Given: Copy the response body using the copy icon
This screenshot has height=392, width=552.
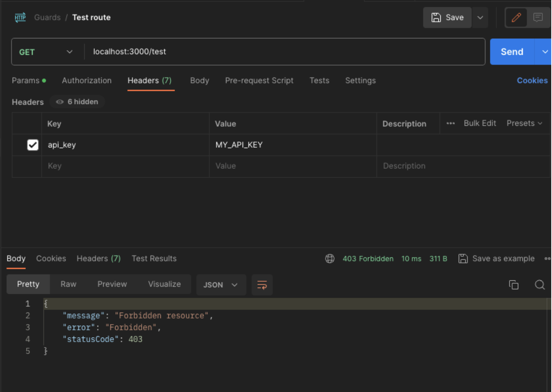Looking at the screenshot, I should [x=514, y=285].
